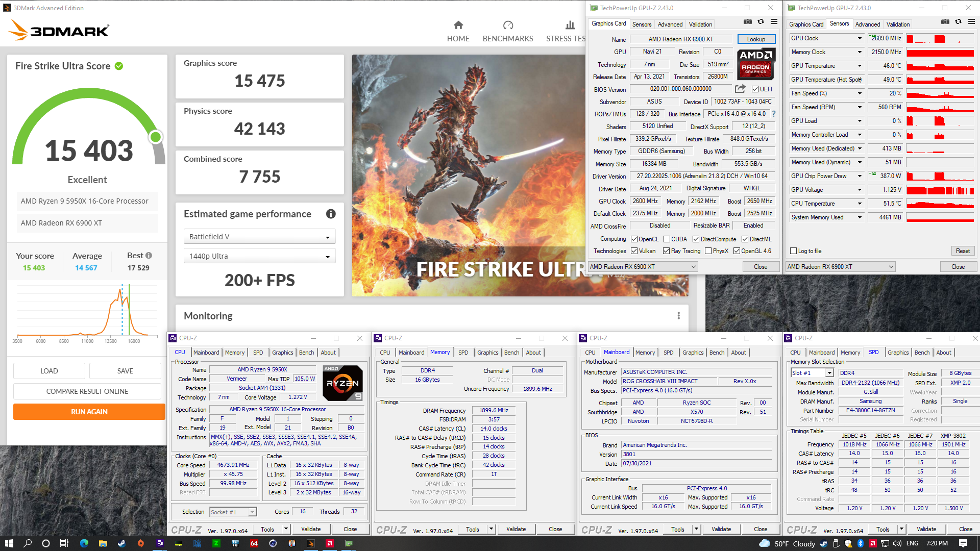Click the camera icon in GPU-Z Sensors window
Viewport: 980px width, 551px height.
[945, 22]
